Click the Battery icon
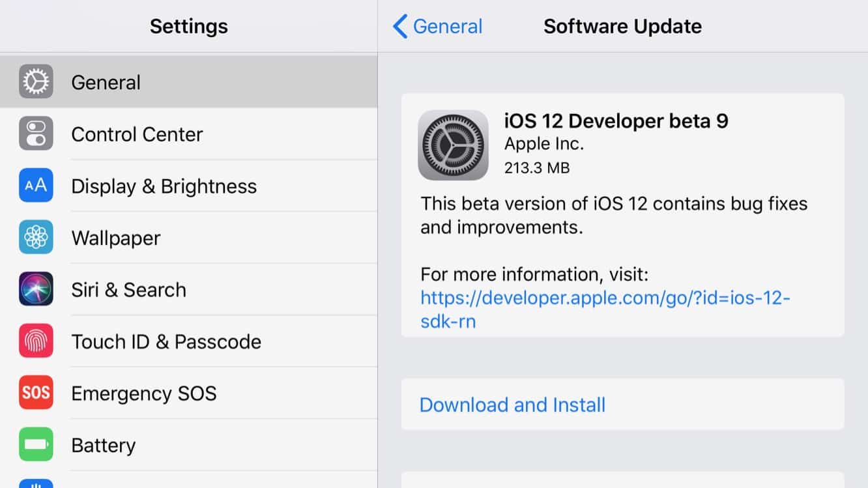The width and height of the screenshot is (868, 488). point(36,444)
